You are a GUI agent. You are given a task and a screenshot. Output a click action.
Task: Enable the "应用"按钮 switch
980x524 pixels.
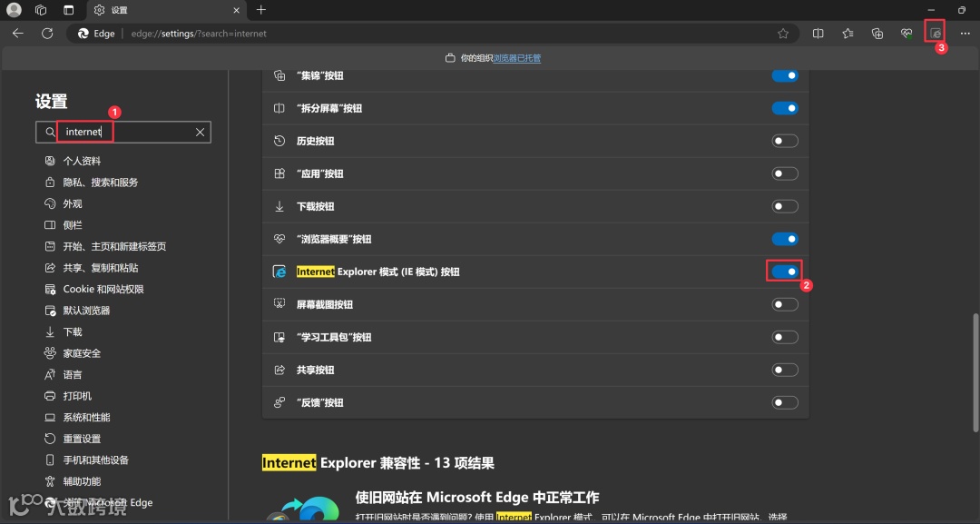[785, 173]
